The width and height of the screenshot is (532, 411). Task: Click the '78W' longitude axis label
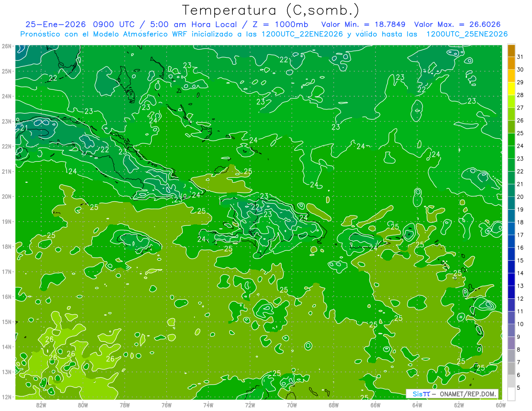(x=125, y=405)
